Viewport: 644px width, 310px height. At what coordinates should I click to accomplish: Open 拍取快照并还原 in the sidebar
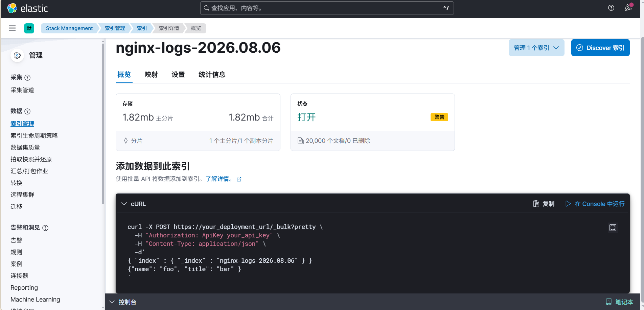tap(31, 159)
